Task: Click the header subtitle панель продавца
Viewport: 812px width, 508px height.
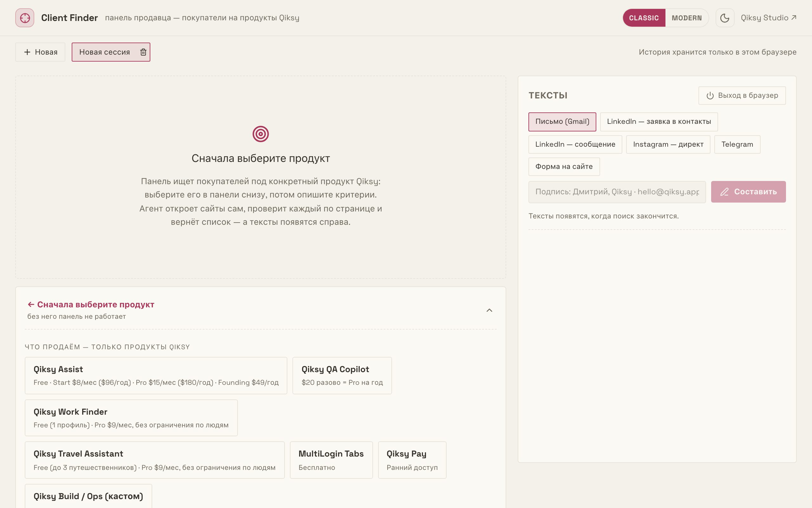Action: pyautogui.click(x=202, y=18)
